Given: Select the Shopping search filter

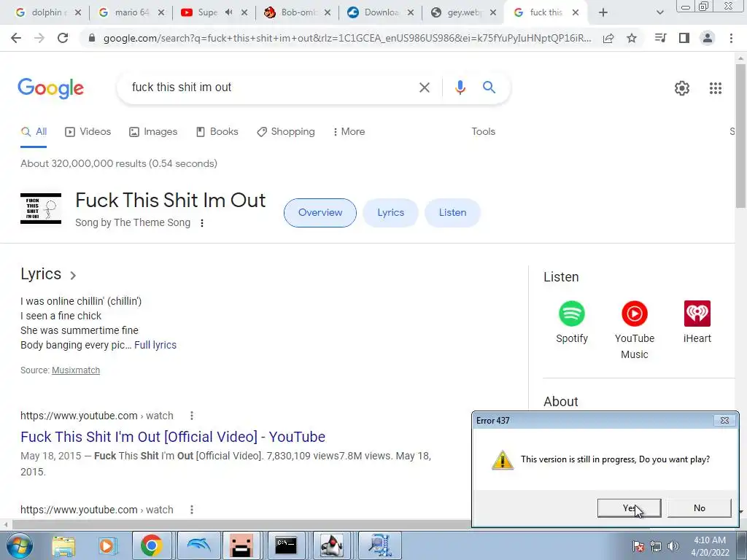Looking at the screenshot, I should 286,131.
